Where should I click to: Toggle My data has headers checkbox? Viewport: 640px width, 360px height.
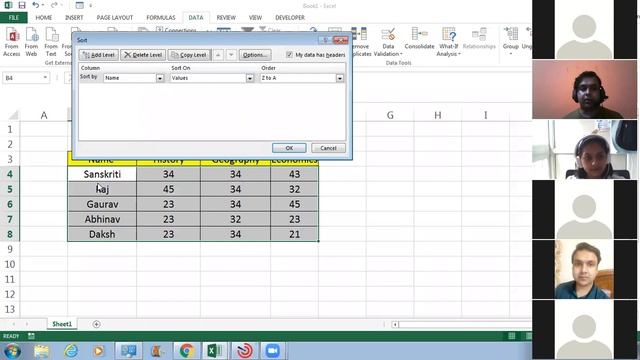click(289, 55)
